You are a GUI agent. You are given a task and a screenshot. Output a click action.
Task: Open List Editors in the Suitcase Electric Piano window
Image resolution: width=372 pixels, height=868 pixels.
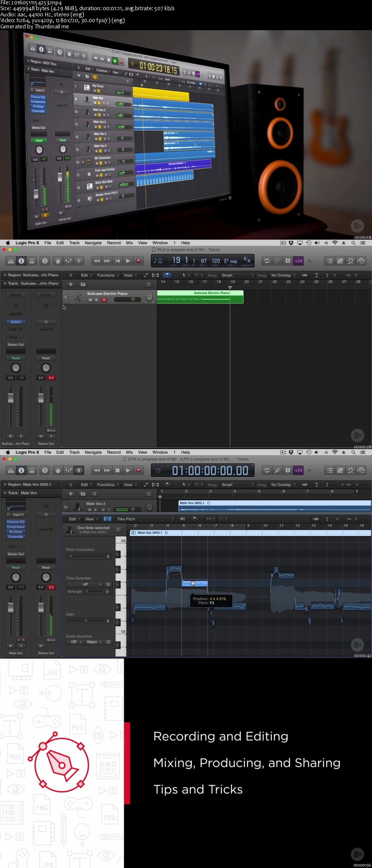coord(329,261)
